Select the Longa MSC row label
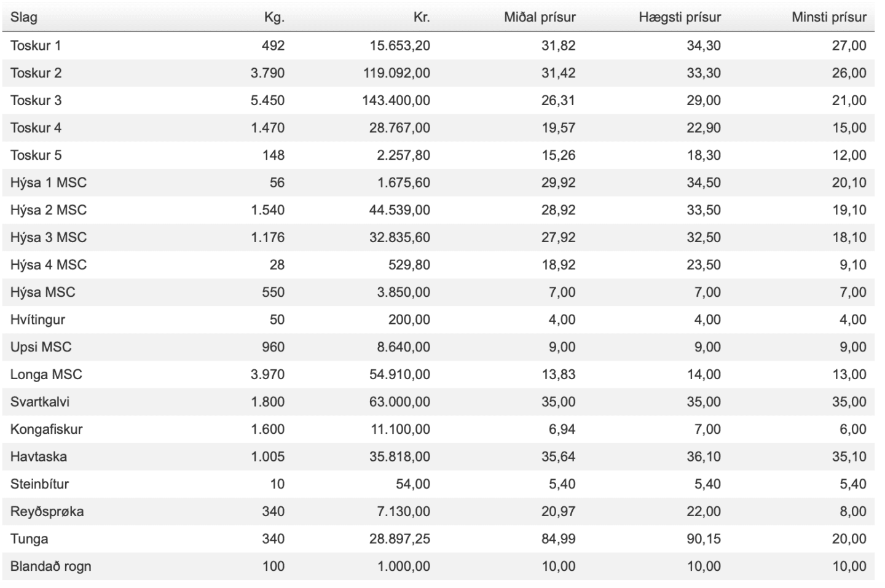885x588 pixels. [x=46, y=374]
